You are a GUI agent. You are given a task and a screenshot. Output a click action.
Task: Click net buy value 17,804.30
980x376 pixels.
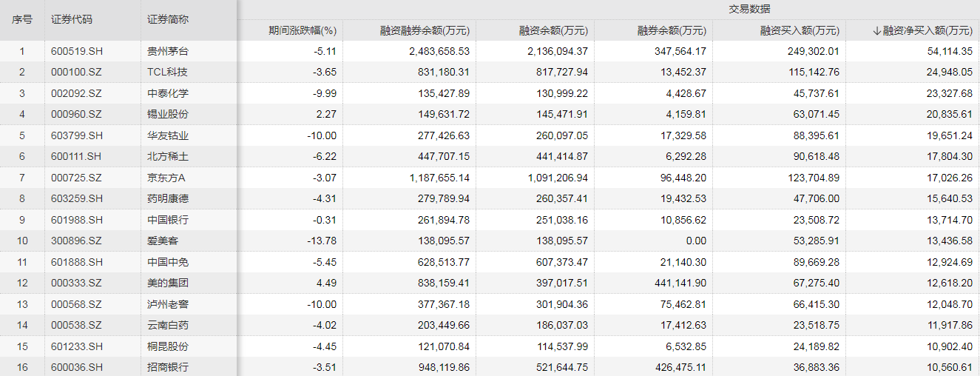[x=950, y=156]
